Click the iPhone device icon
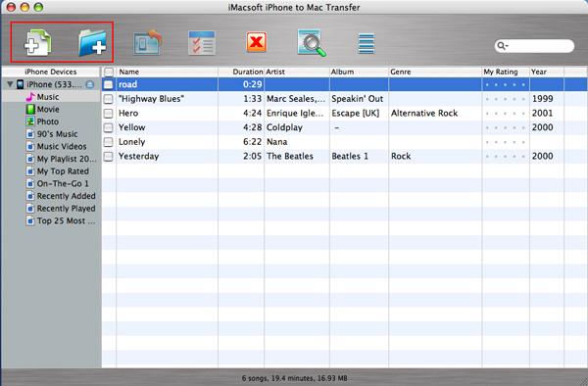The image size is (588, 386). tap(21, 84)
